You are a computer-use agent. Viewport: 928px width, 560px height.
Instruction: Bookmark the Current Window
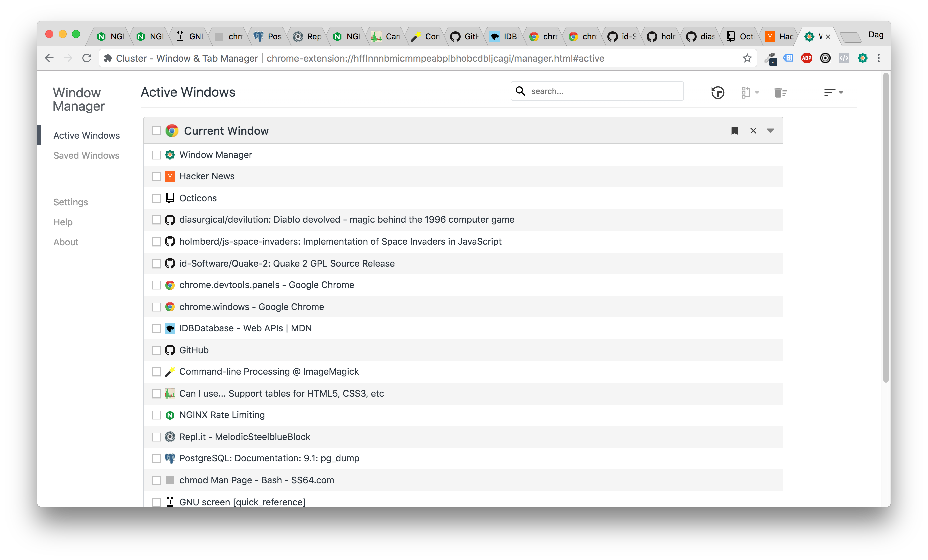[x=734, y=131]
